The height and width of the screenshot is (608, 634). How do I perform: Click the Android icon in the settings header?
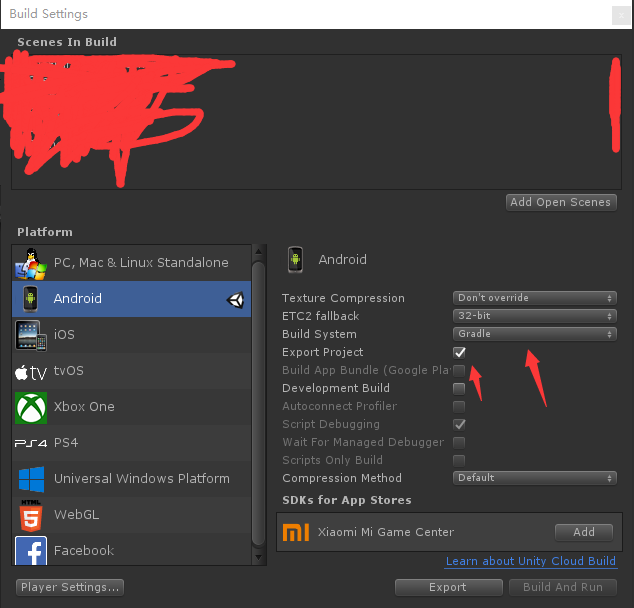[x=296, y=260]
